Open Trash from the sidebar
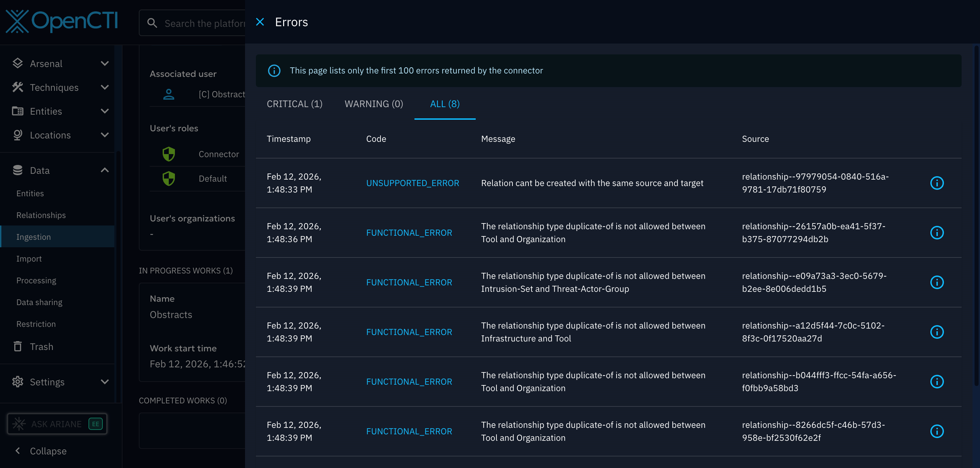 point(41,346)
